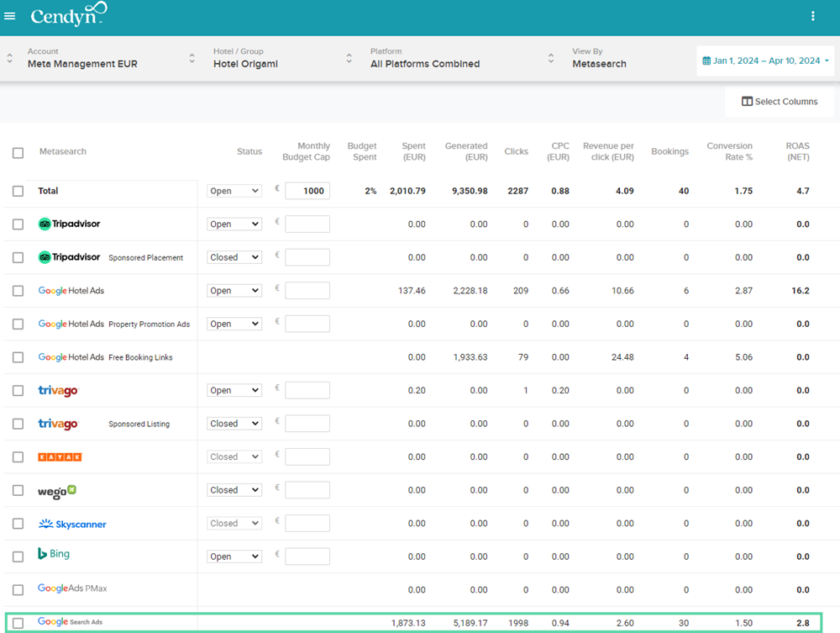Image resolution: width=840 pixels, height=633 pixels.
Task: Click the Total monthly budget cap field
Action: coord(307,191)
